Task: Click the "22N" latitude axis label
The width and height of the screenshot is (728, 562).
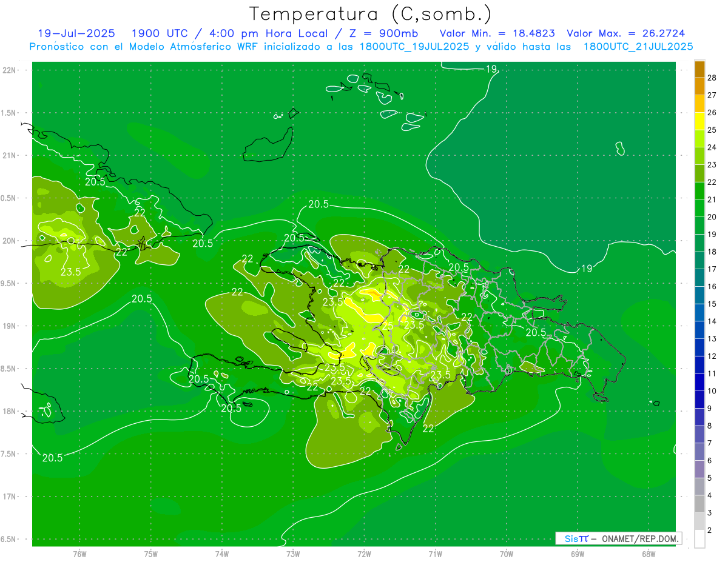Action: (x=10, y=70)
